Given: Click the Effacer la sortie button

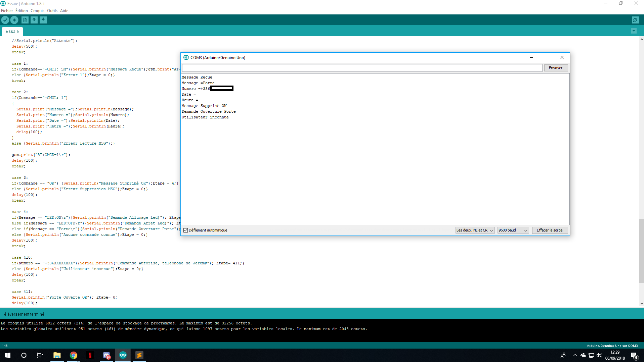Looking at the screenshot, I should (550, 230).
